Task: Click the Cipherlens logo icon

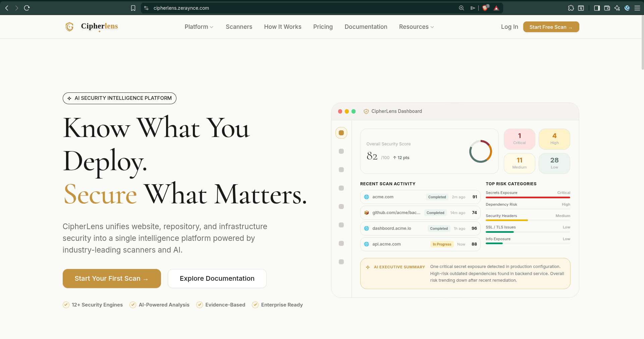Action: pos(69,27)
